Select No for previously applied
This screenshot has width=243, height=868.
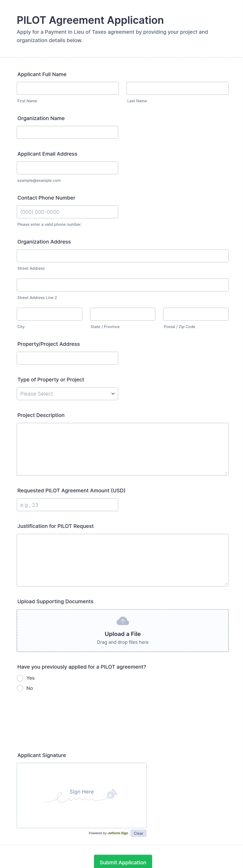point(20,688)
